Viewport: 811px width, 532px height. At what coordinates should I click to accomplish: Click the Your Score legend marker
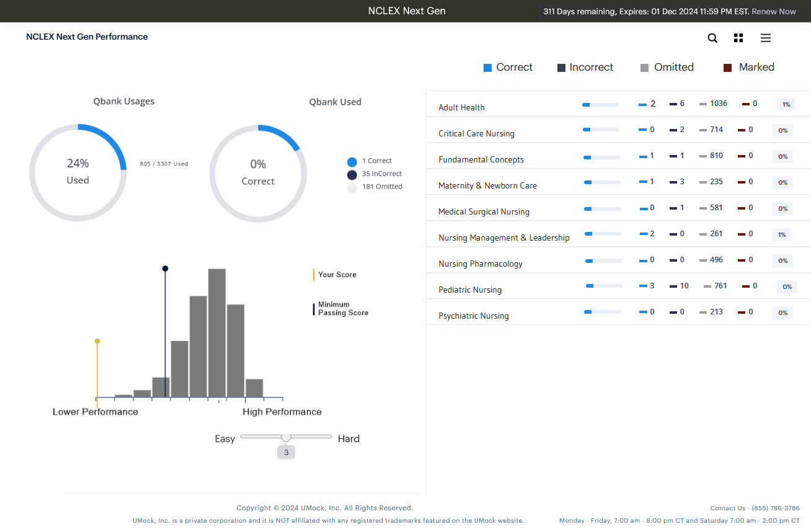pyautogui.click(x=314, y=275)
